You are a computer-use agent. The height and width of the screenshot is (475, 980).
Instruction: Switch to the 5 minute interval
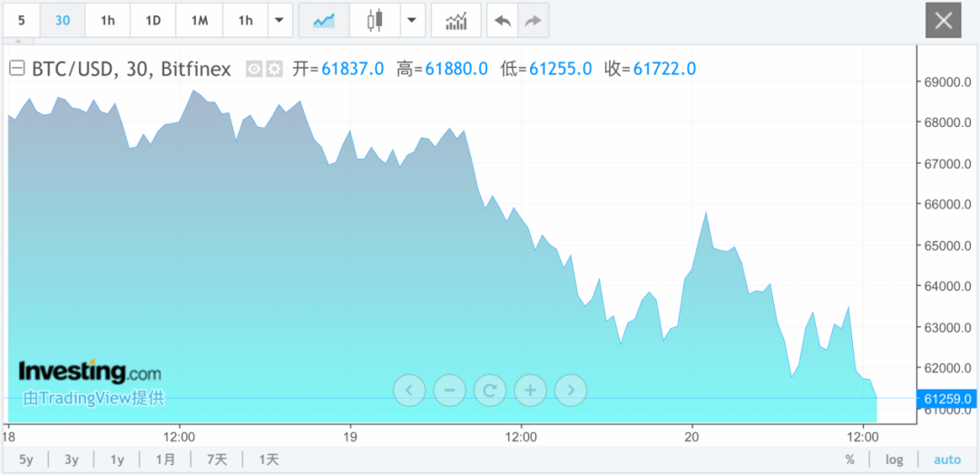click(21, 20)
